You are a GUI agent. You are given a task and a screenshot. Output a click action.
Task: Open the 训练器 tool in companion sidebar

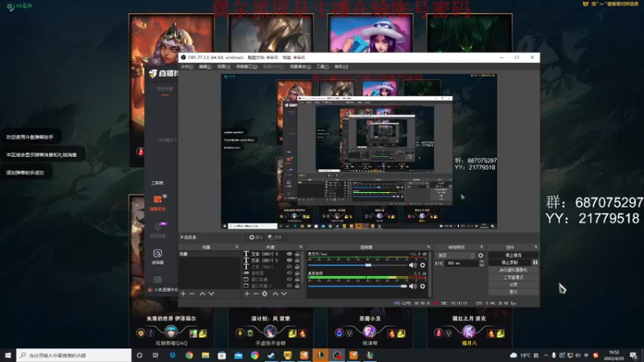[x=158, y=256]
